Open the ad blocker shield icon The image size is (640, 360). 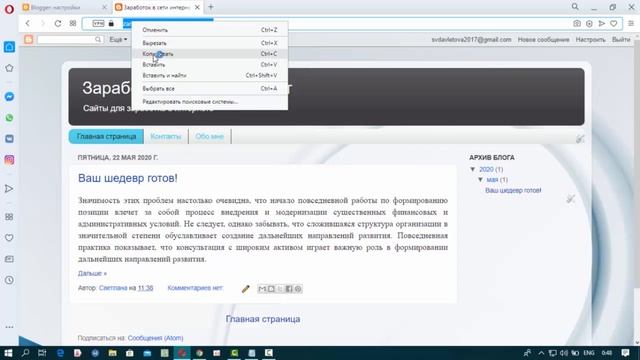point(589,24)
